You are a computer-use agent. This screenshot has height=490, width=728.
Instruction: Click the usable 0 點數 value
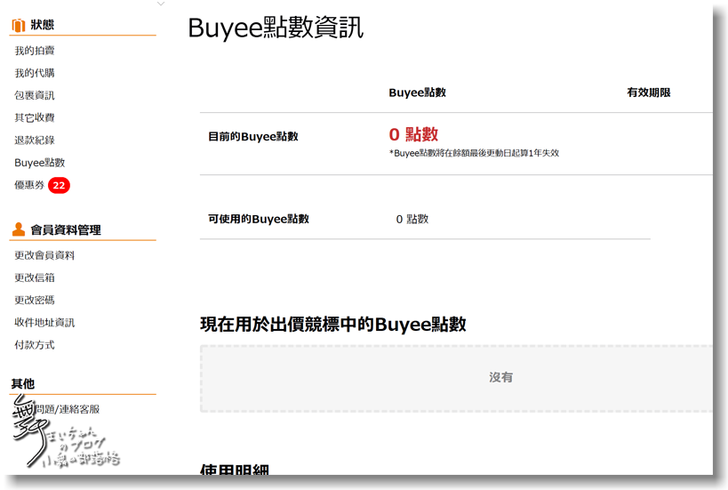pos(412,219)
